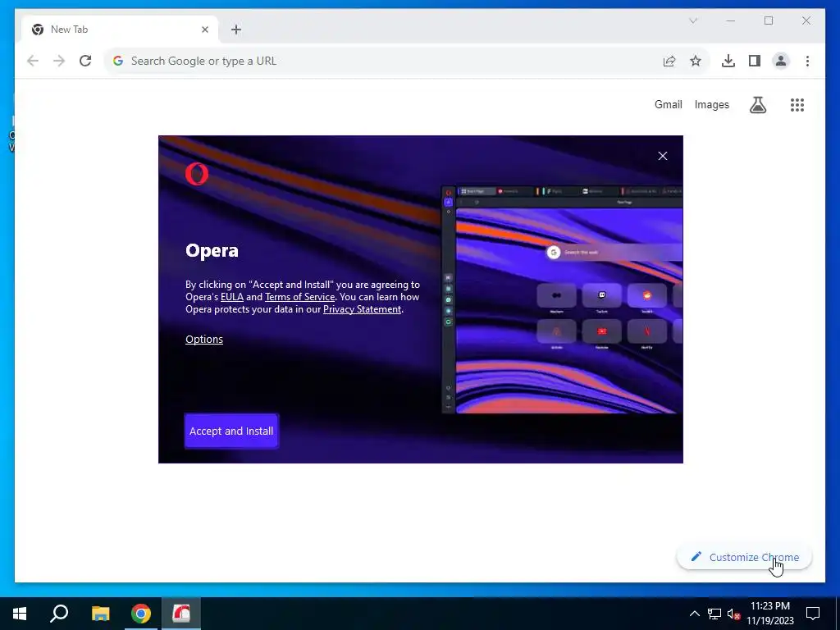This screenshot has height=630, width=840.
Task: Open File Explorer from the taskbar
Action: pyautogui.click(x=100, y=614)
